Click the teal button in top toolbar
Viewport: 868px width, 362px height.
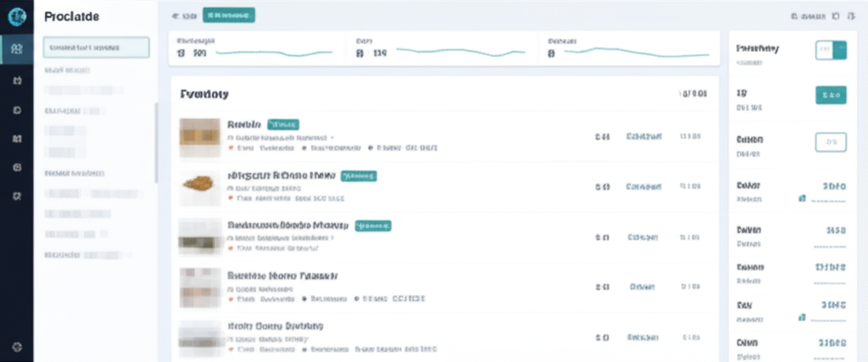[x=229, y=15]
